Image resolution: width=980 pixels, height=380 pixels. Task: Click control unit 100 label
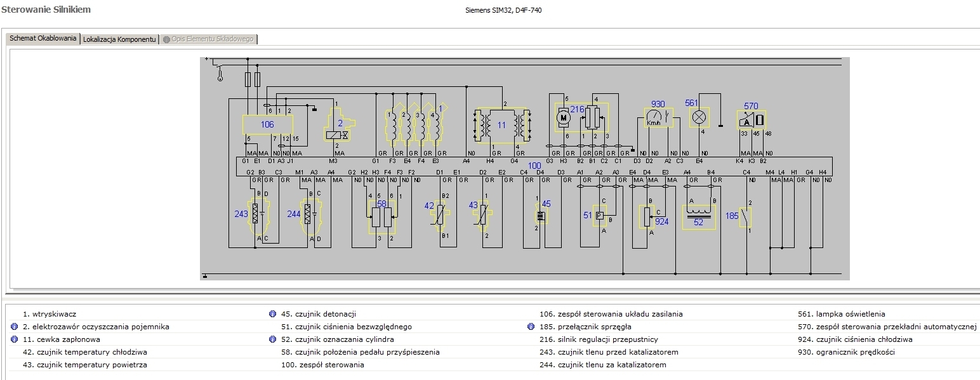(x=534, y=166)
